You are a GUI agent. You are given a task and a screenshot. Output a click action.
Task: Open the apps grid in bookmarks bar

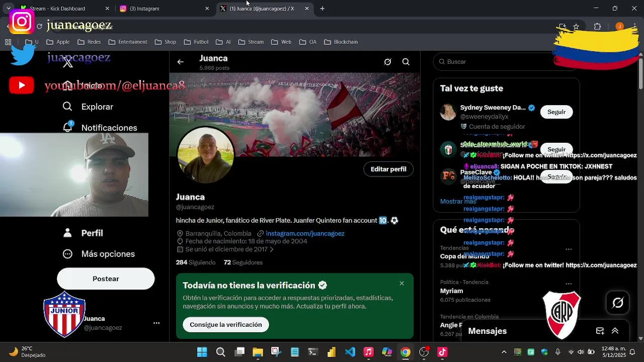coord(8,42)
